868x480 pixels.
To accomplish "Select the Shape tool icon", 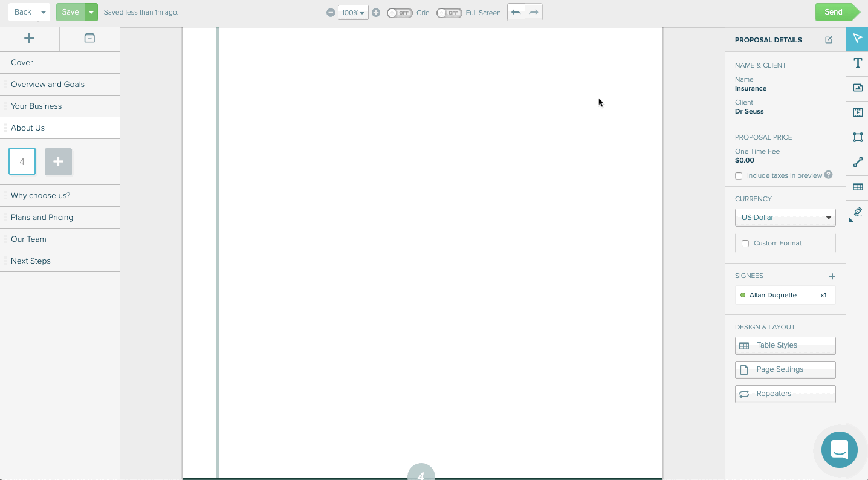I will [x=857, y=137].
